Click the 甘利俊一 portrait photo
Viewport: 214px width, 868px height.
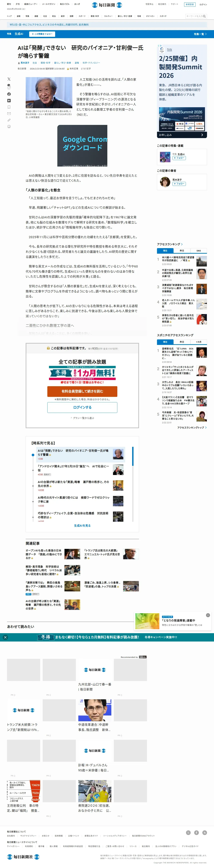[49, 93]
